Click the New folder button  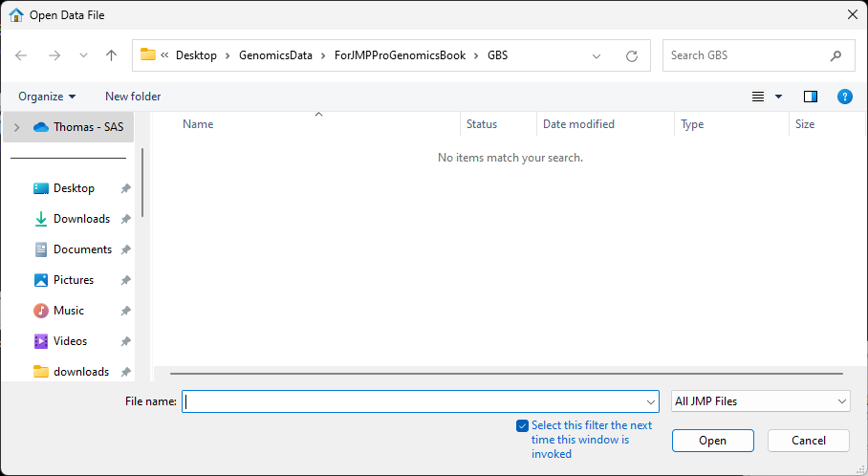(x=133, y=97)
